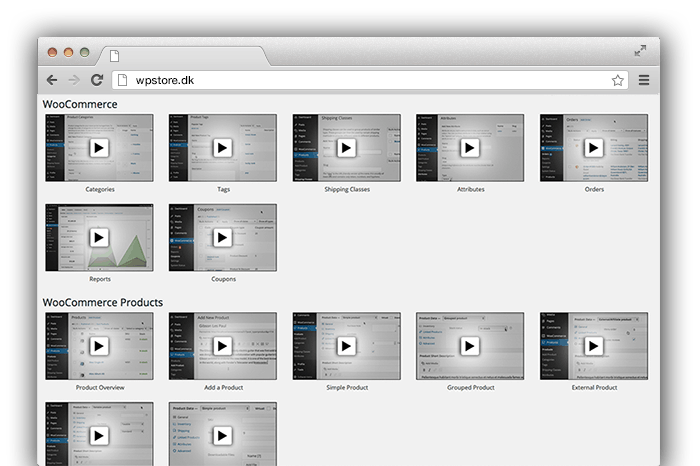
Task: Play the Categories video
Action: [x=99, y=148]
